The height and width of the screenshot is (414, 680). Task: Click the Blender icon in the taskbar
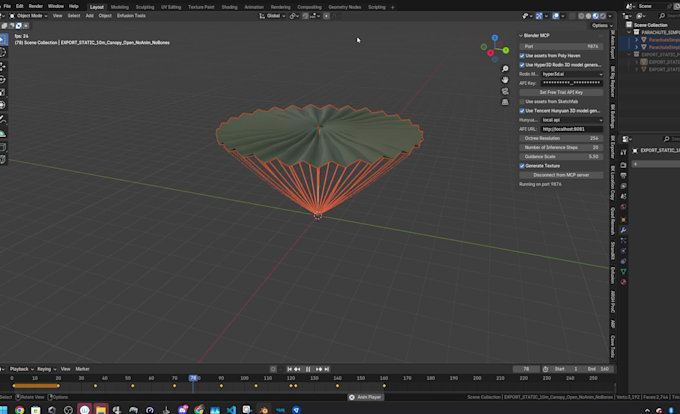(264, 410)
